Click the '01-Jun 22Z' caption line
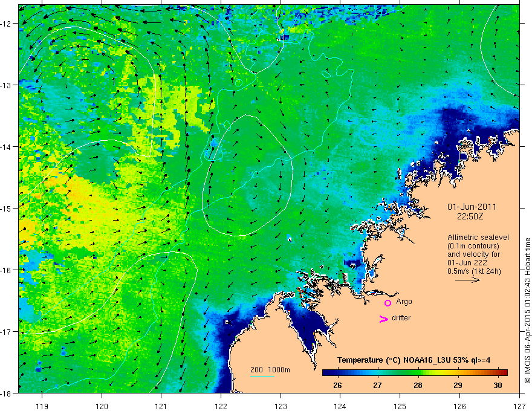532x411 pixels. point(469,263)
